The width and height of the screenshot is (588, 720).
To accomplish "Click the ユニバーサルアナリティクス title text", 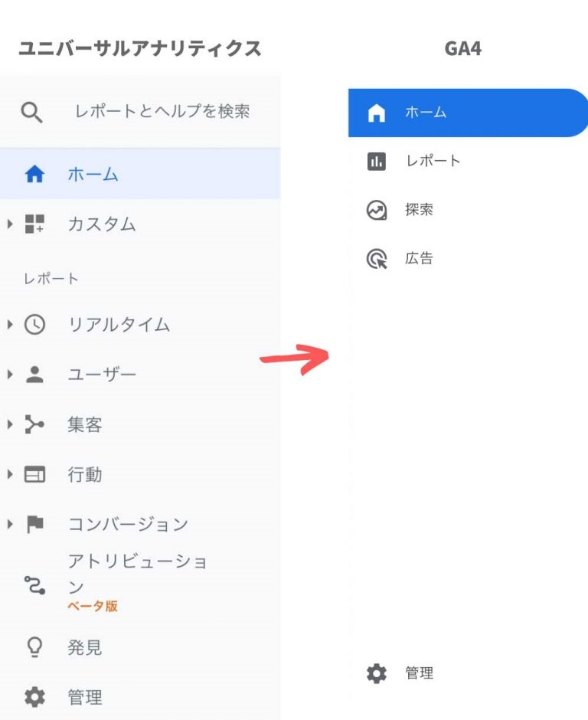I will tap(139, 48).
